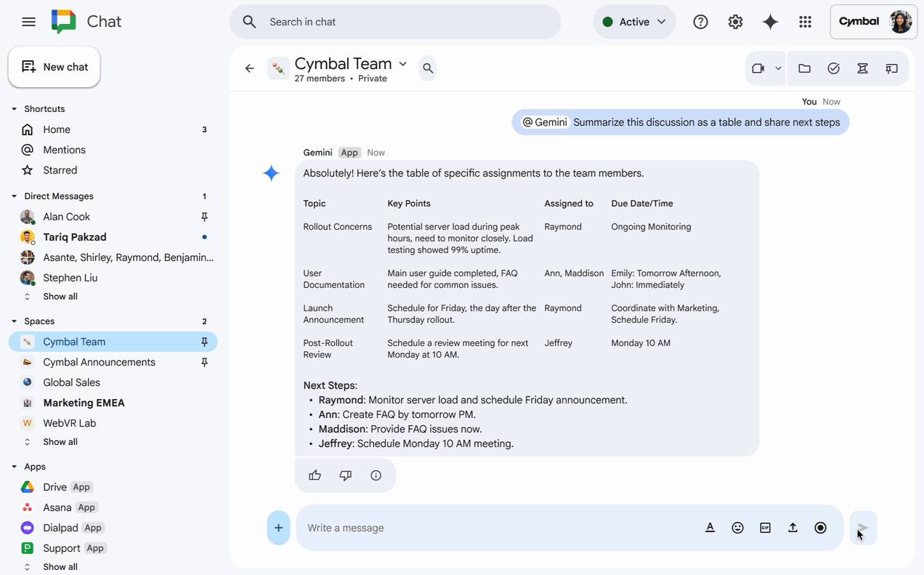Viewport: 924px width, 575px height.
Task: Start a video meeting
Action: click(x=758, y=68)
